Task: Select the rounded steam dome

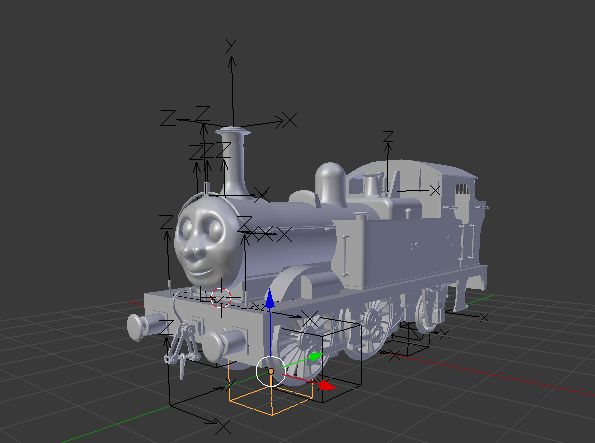Action: (331, 184)
